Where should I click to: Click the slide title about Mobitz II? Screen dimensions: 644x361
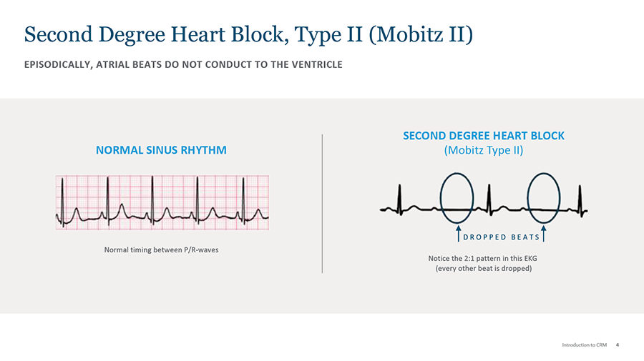coord(248,34)
